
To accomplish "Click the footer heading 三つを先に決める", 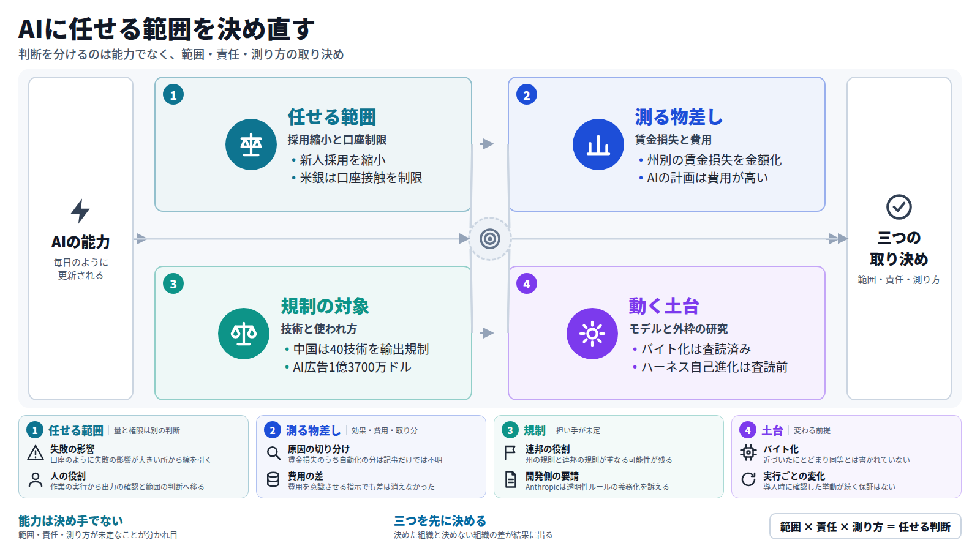I will [x=440, y=521].
